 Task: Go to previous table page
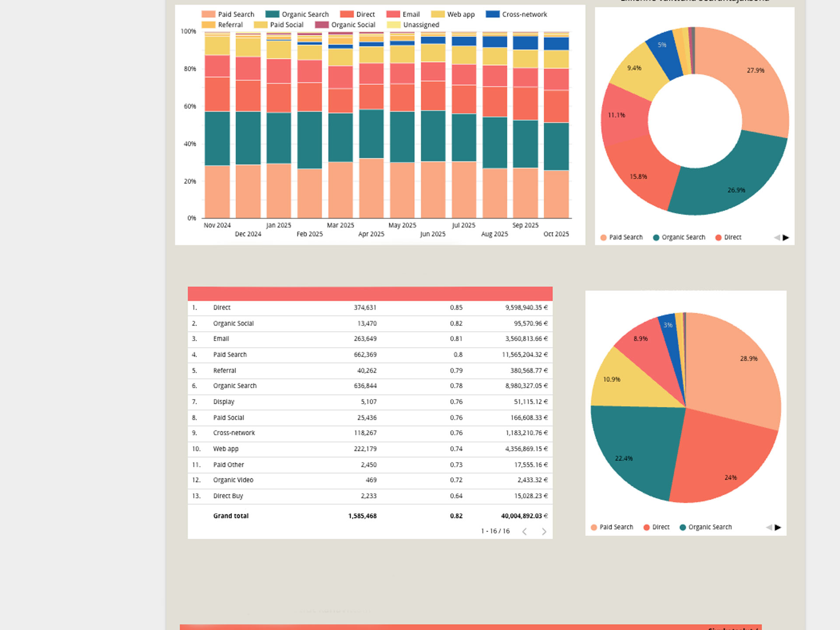point(525,531)
